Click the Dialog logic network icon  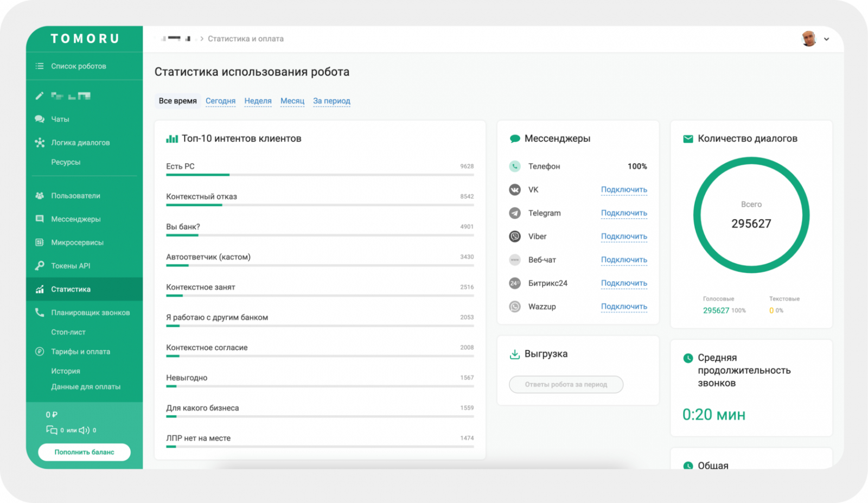coord(40,143)
